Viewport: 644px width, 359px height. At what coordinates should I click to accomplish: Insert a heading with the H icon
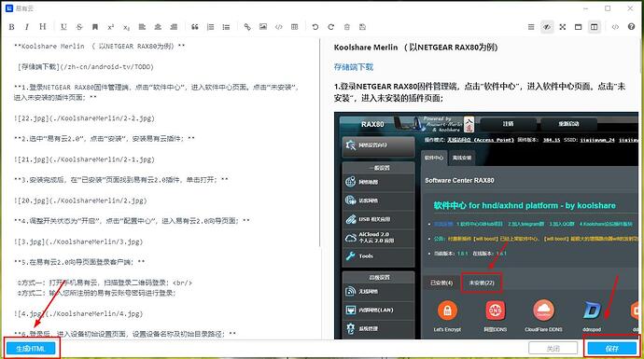[x=42, y=27]
